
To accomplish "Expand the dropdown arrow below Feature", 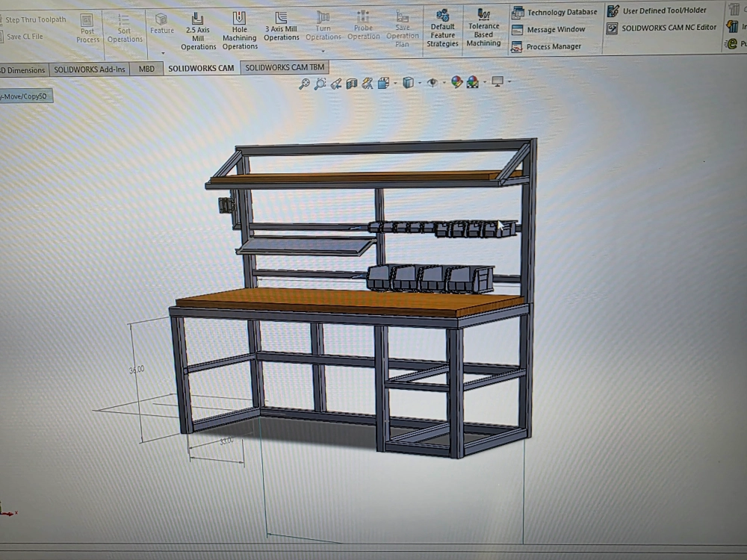I will (x=162, y=54).
